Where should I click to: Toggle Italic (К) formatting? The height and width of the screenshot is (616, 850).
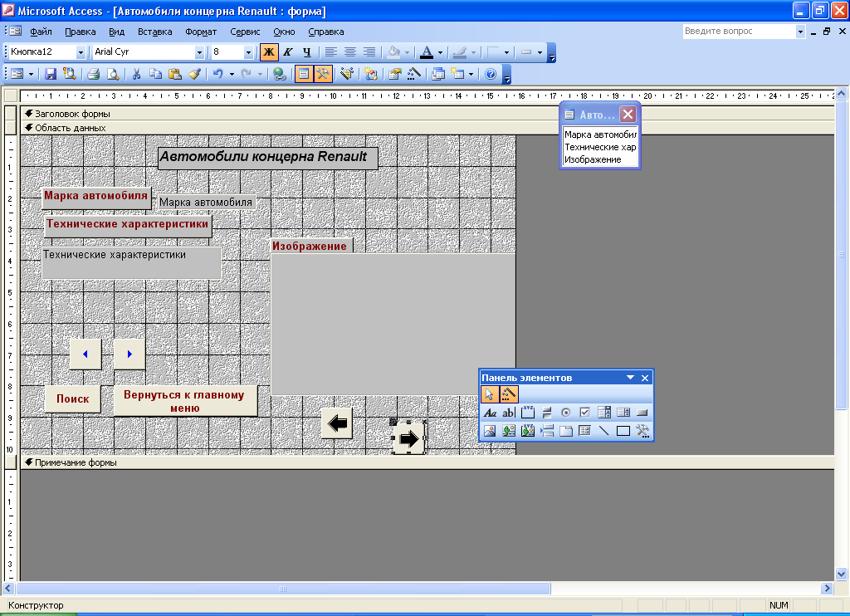coord(288,52)
